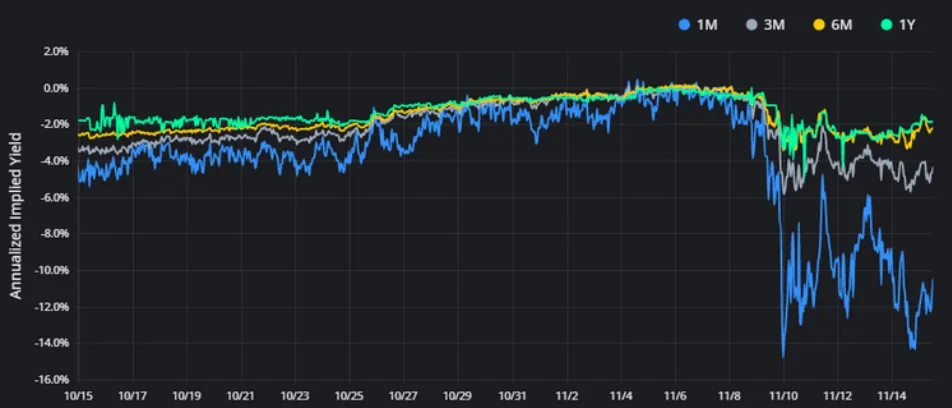Click the 11/14 date label
The image size is (952, 408).
(892, 395)
